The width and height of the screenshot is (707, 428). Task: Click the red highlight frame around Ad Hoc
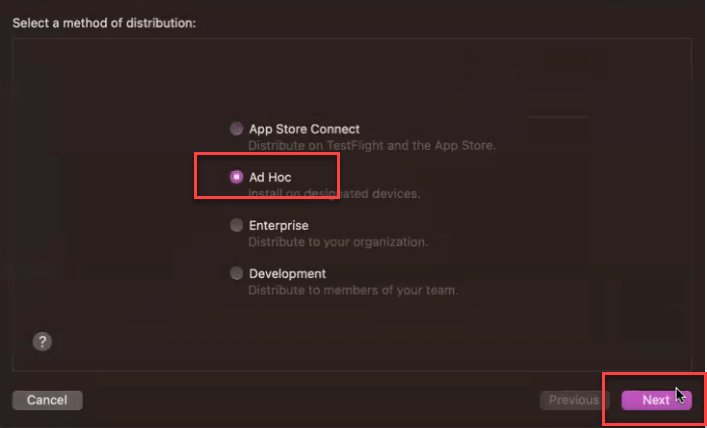pos(266,154)
